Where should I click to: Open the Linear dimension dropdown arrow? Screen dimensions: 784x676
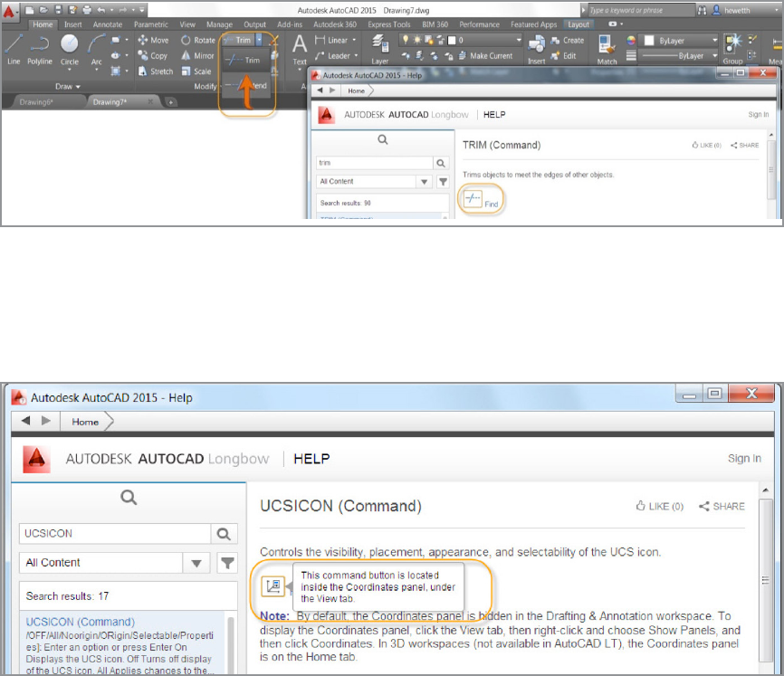pos(354,40)
